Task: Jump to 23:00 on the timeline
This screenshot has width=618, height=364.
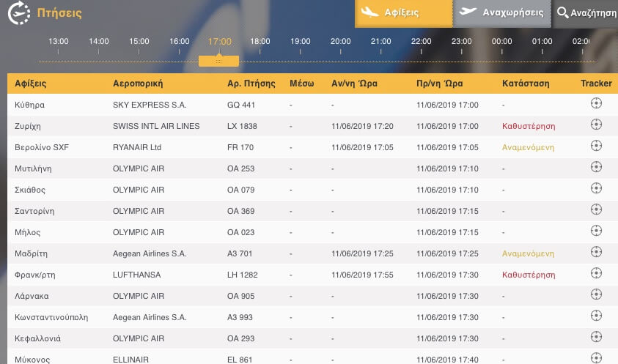Action: point(462,41)
